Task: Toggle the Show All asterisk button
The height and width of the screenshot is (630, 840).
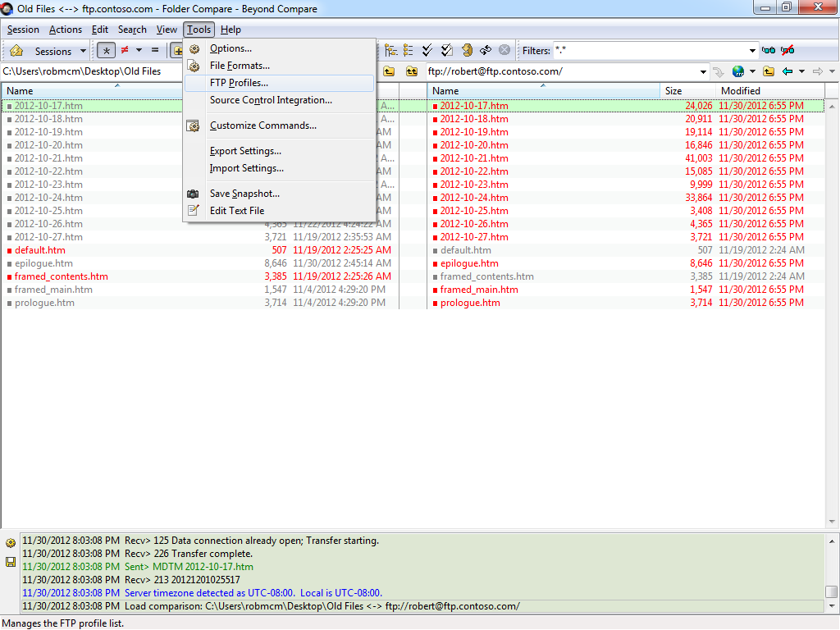Action: 107,51
